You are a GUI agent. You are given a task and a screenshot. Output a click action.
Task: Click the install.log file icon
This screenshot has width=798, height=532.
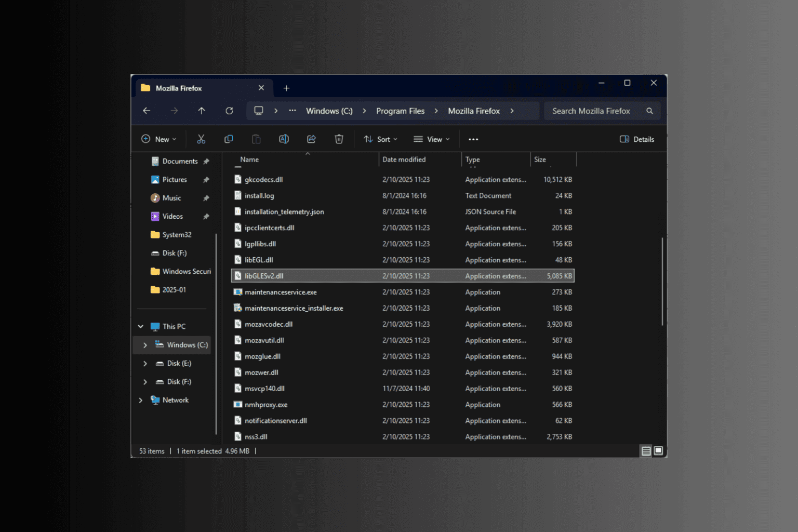[x=238, y=195]
